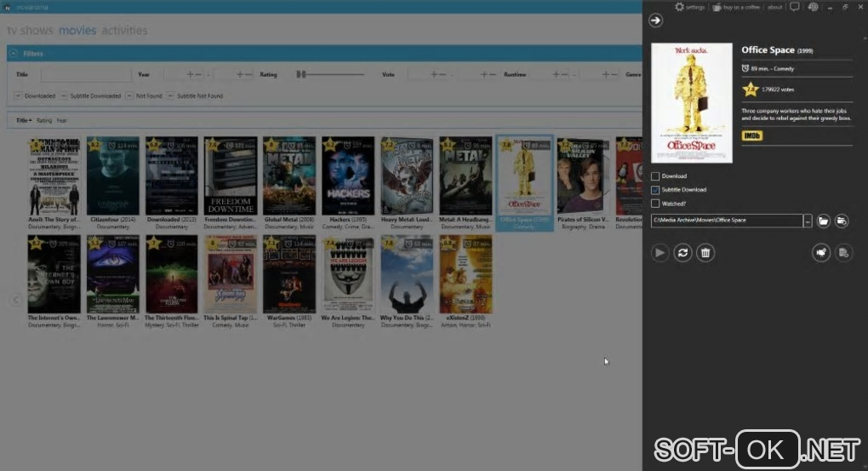Open the feedback speech bubble icon
Image resolution: width=868 pixels, height=471 pixels.
[x=794, y=7]
